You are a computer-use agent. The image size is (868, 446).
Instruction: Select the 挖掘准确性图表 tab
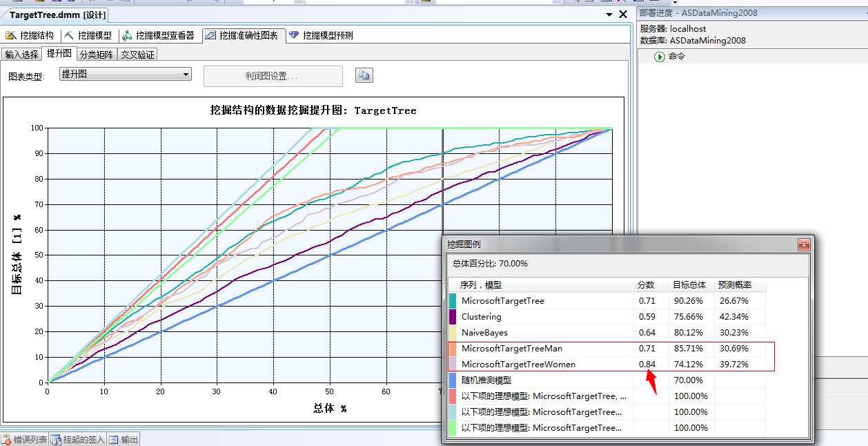click(x=243, y=35)
